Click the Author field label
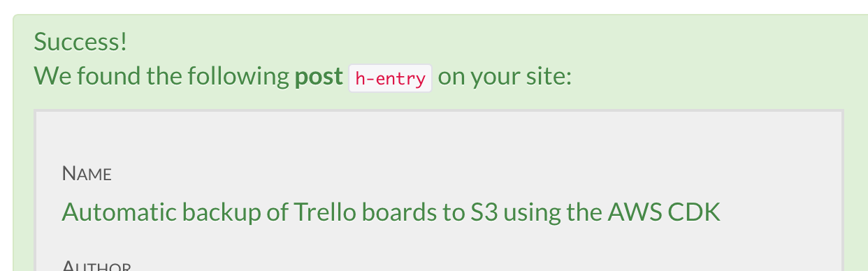The image size is (868, 271). click(96, 266)
